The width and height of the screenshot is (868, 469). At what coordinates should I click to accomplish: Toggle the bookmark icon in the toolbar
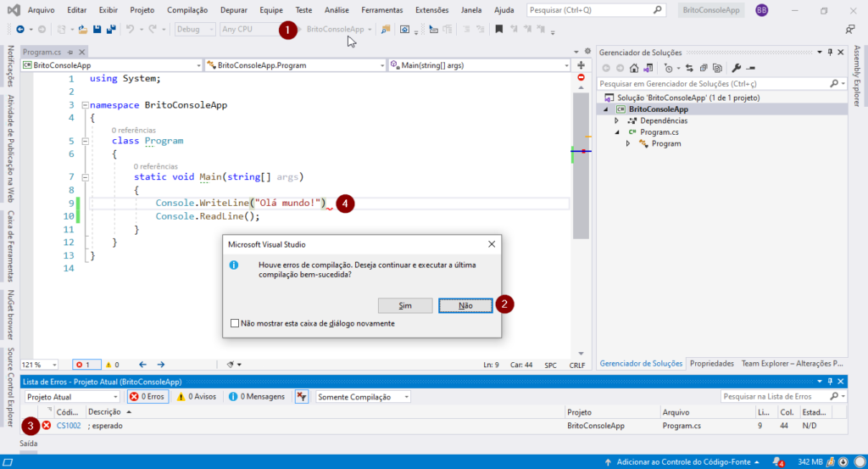click(498, 30)
